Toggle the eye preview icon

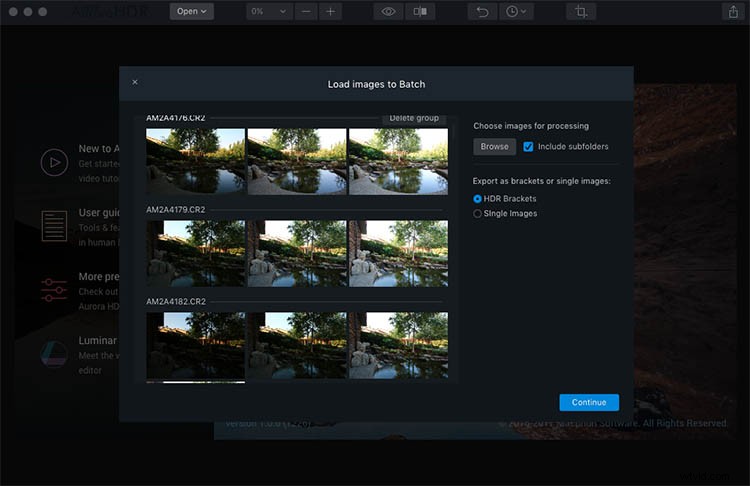(x=388, y=11)
